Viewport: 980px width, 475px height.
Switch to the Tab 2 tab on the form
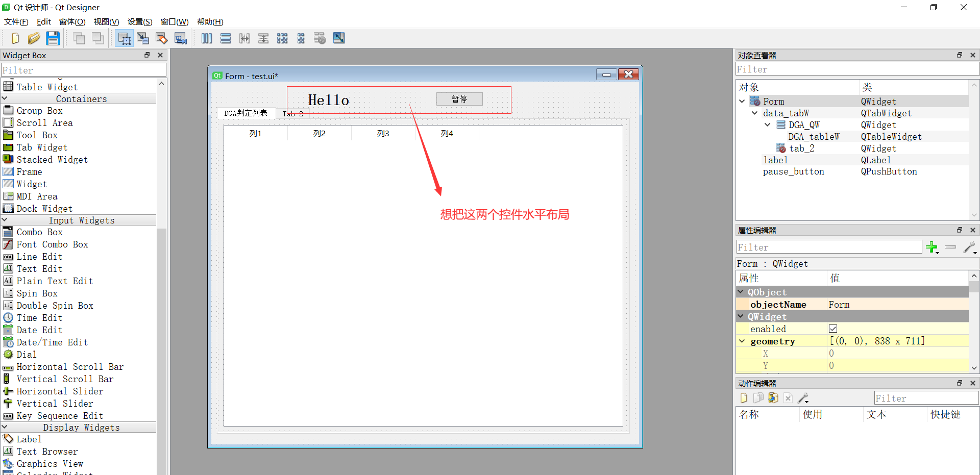coord(292,113)
